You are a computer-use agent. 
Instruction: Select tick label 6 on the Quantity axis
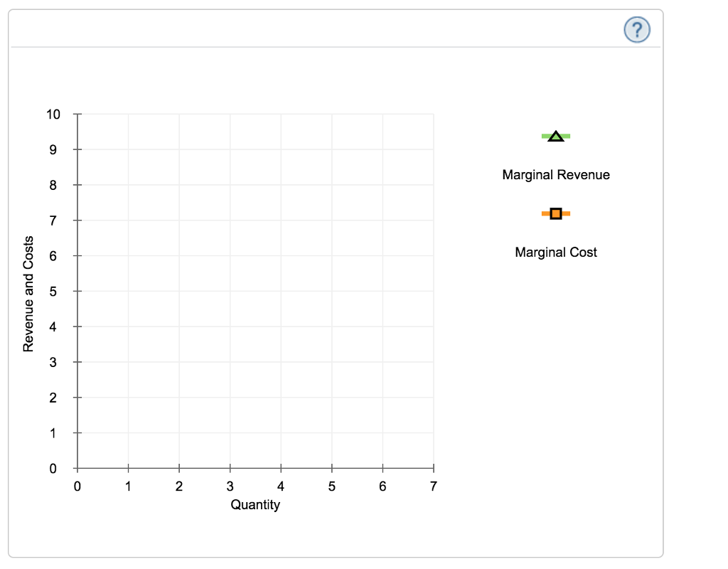coord(382,487)
